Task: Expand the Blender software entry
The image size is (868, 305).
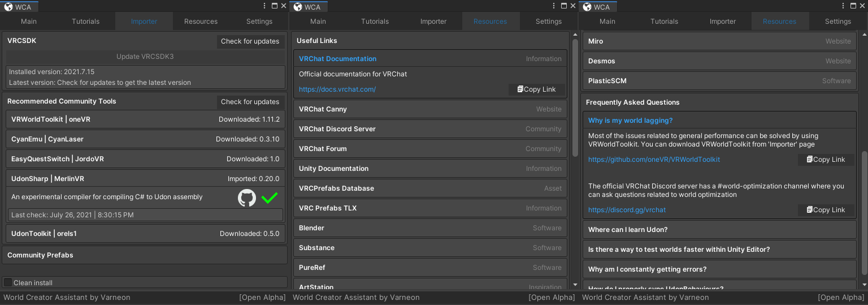Action: point(430,228)
